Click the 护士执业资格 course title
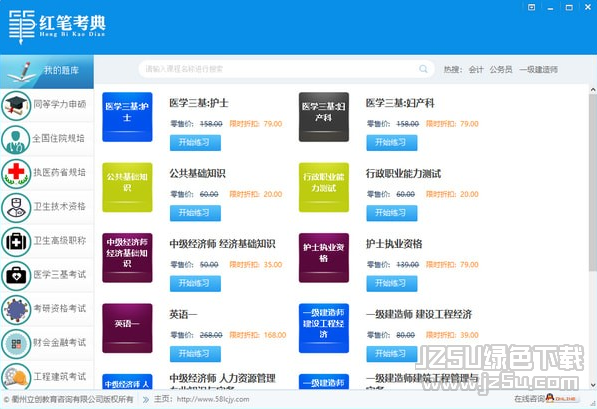597x409 pixels. coord(394,244)
